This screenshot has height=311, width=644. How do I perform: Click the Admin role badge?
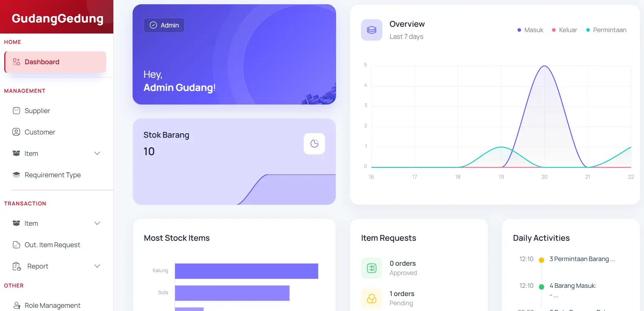click(164, 25)
